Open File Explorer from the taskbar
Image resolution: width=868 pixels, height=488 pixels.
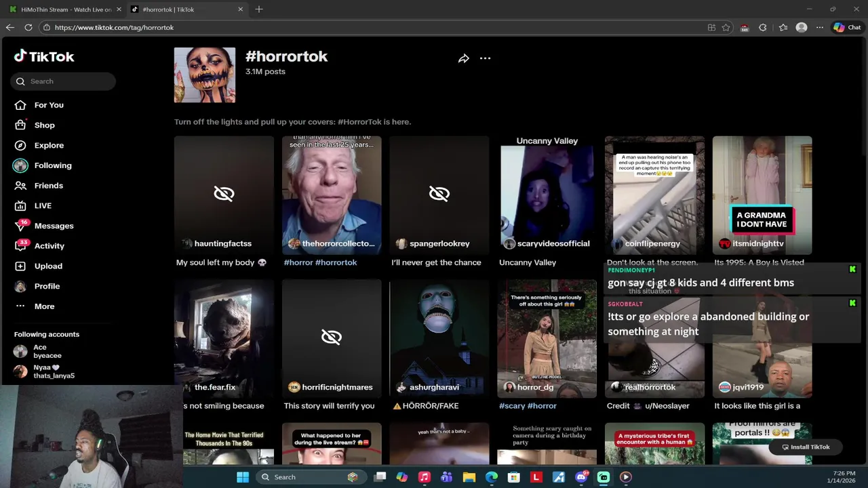click(469, 477)
